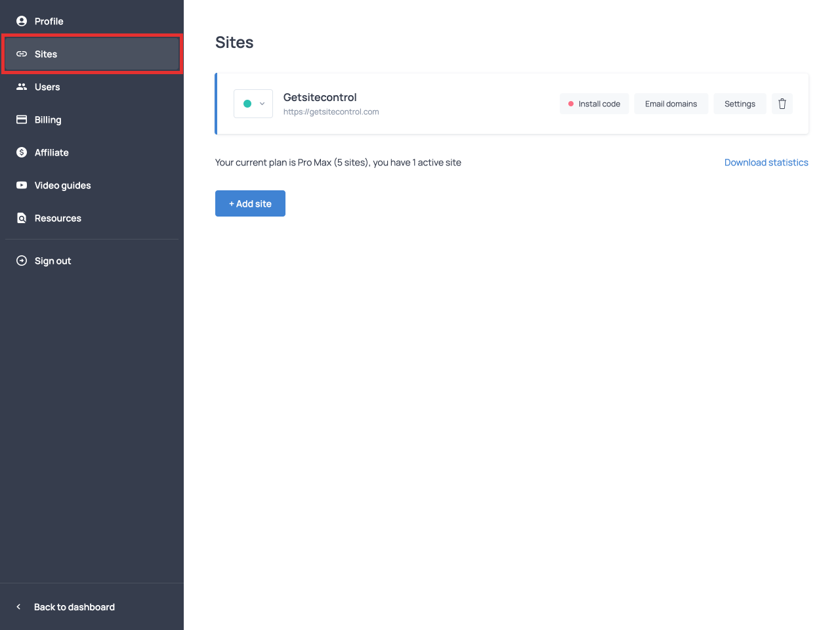Click the Users group icon

22,87
